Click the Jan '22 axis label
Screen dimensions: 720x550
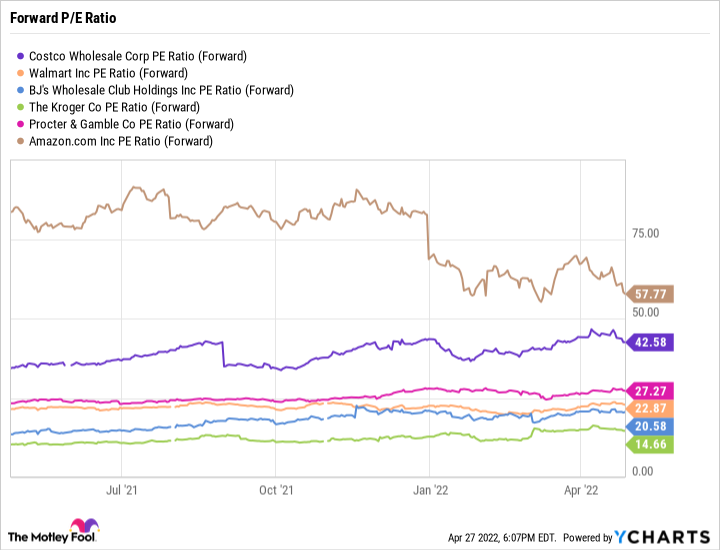[x=431, y=490]
